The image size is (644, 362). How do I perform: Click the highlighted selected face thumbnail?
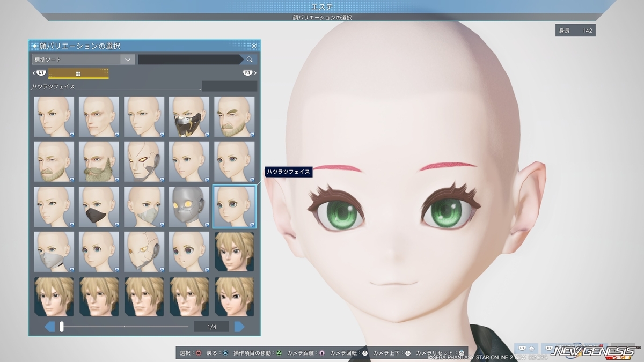235,206
